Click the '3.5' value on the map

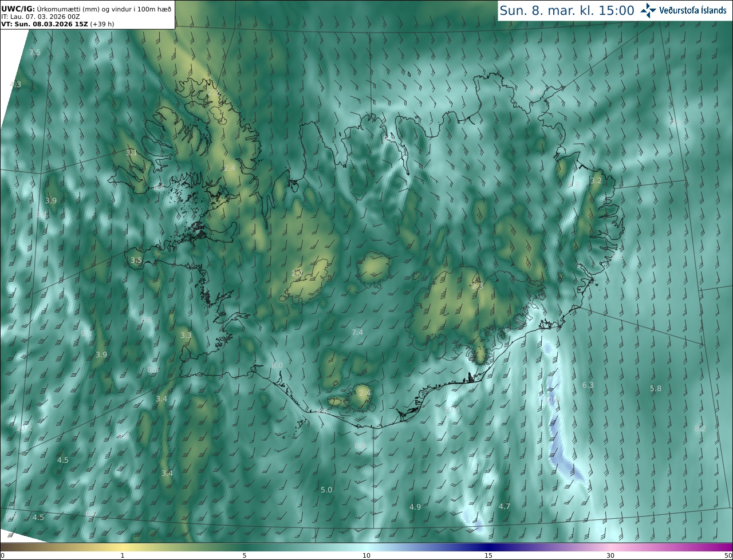point(136,260)
